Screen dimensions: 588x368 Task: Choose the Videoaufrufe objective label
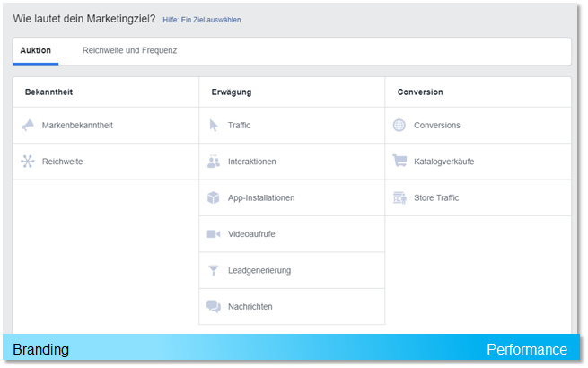point(251,234)
